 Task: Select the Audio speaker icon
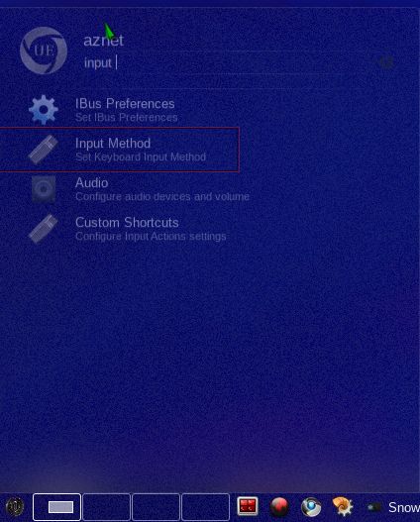[44, 189]
